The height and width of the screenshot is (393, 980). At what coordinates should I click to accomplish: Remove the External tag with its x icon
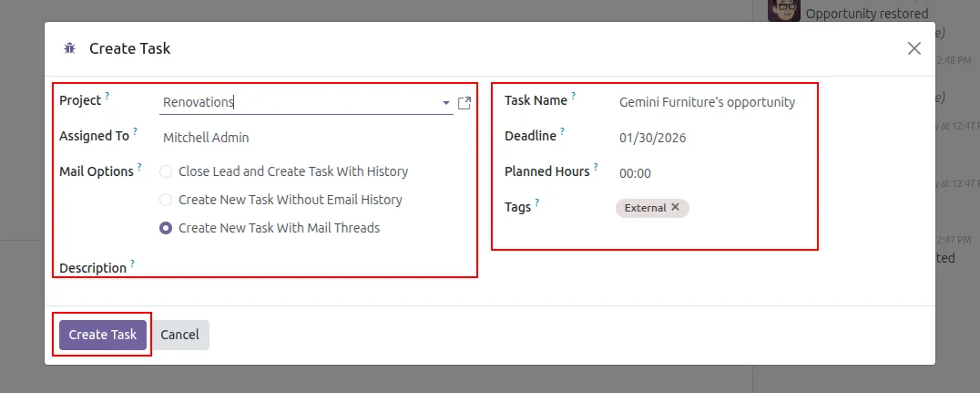[x=676, y=207]
